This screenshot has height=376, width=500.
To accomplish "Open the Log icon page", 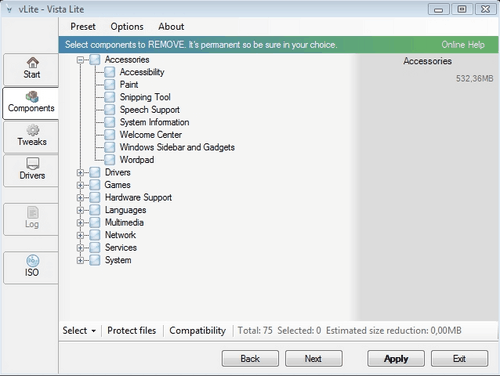I will click(33, 213).
